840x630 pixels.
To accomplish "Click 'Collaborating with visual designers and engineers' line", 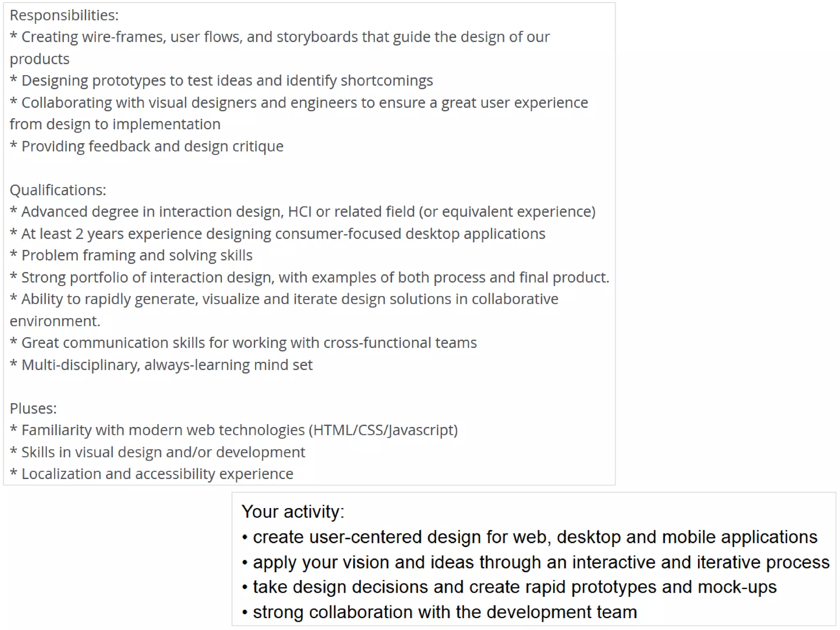I will tap(299, 113).
